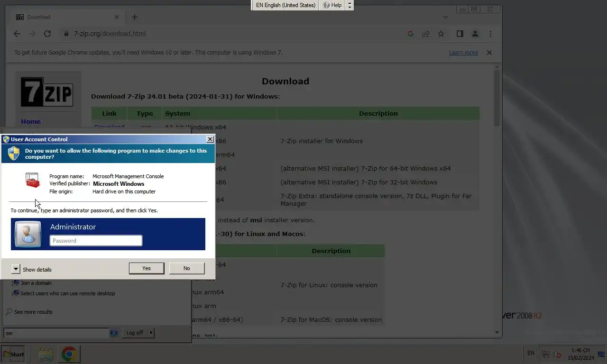Screen dimensions: 607x364
Task: Click Chrome forward arrow button
Action: point(32,34)
